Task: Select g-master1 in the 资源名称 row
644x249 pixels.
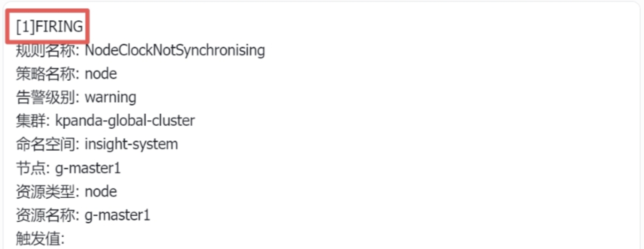Action: (117, 215)
